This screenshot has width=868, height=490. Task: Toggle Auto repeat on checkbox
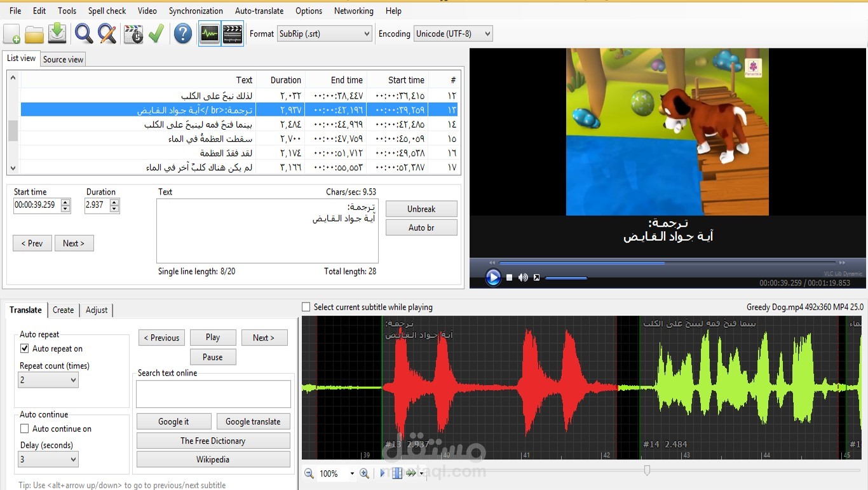(25, 348)
